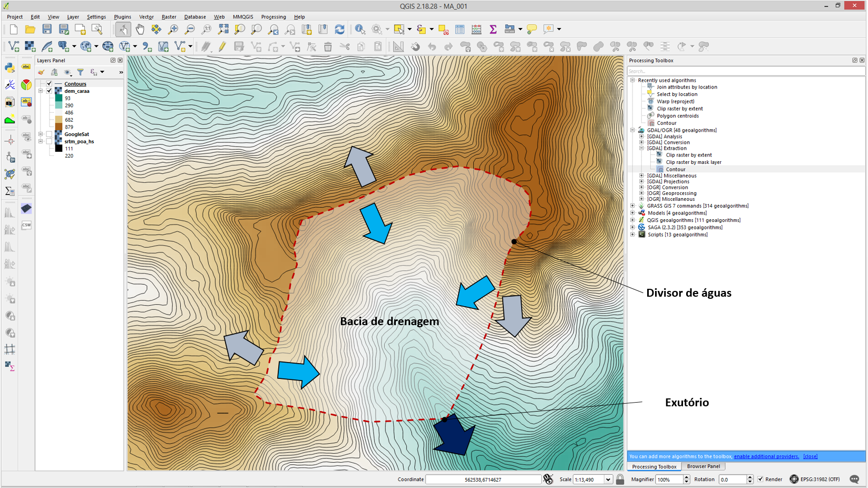Open the Raster menu
The image size is (868, 488).
[x=169, y=17]
